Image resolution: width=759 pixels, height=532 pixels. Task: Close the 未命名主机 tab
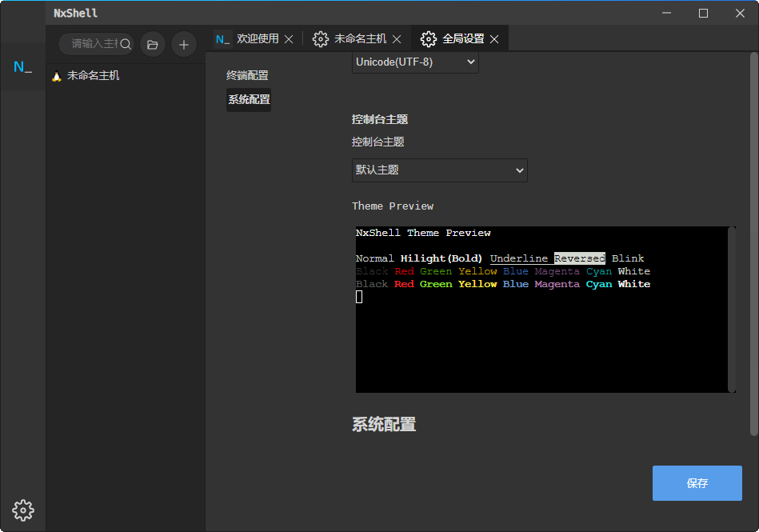(x=397, y=39)
